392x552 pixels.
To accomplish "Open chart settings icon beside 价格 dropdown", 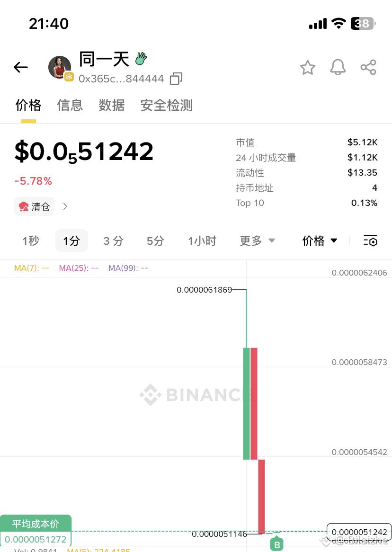I will click(370, 241).
